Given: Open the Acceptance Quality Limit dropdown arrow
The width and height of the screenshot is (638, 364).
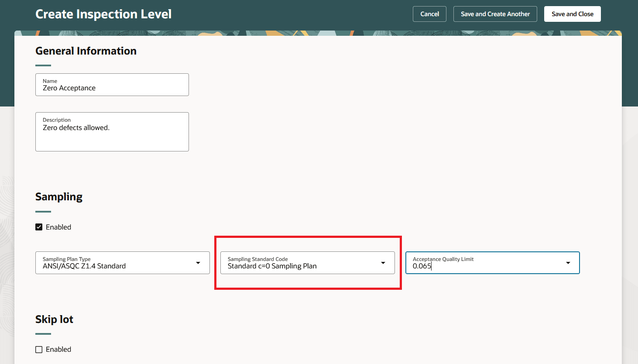Looking at the screenshot, I should pyautogui.click(x=568, y=263).
